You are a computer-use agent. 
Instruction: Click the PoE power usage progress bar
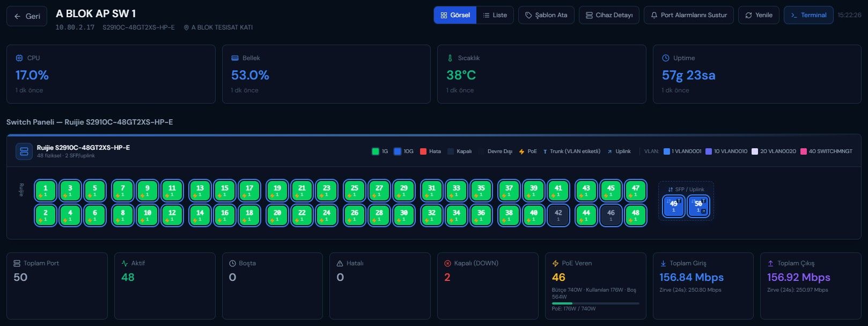click(x=595, y=303)
